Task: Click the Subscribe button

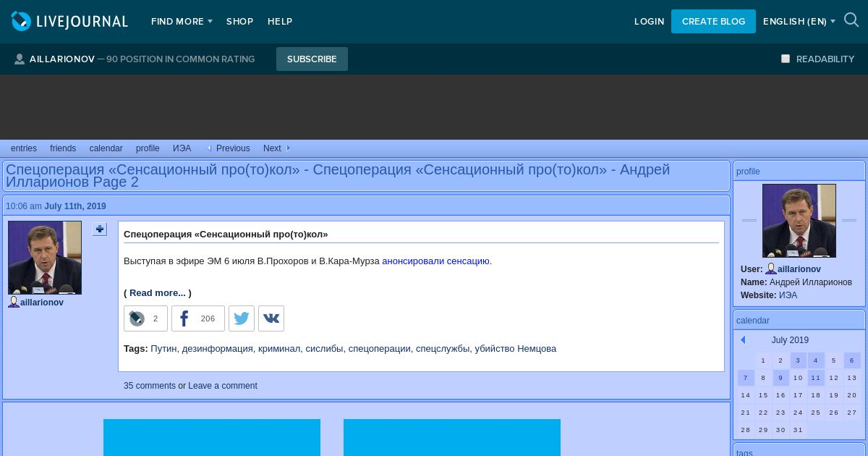Action: click(x=312, y=59)
